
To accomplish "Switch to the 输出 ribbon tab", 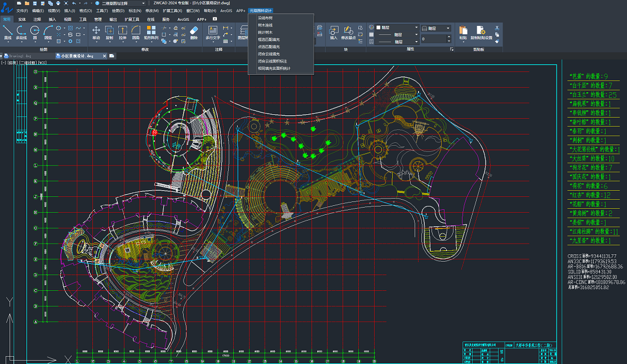I will point(113,19).
